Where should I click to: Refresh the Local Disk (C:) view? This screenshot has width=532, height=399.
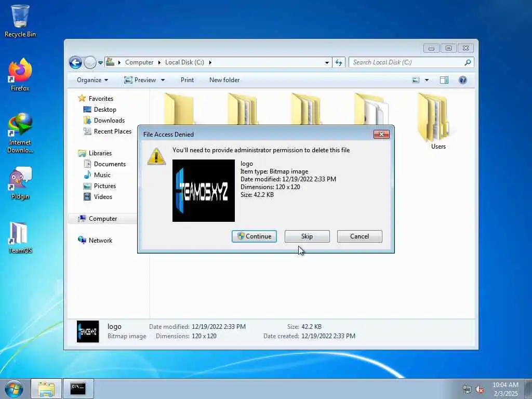pos(339,62)
